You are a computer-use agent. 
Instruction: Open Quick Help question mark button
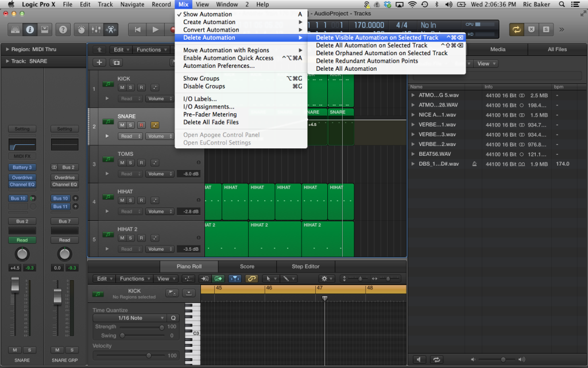(63, 29)
